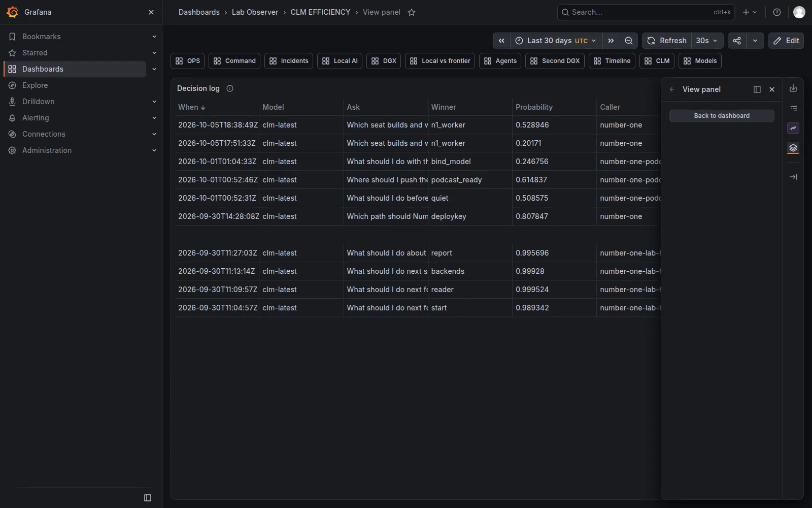The image size is (812, 508).
Task: Open the help question-mark icon
Action: point(777,12)
